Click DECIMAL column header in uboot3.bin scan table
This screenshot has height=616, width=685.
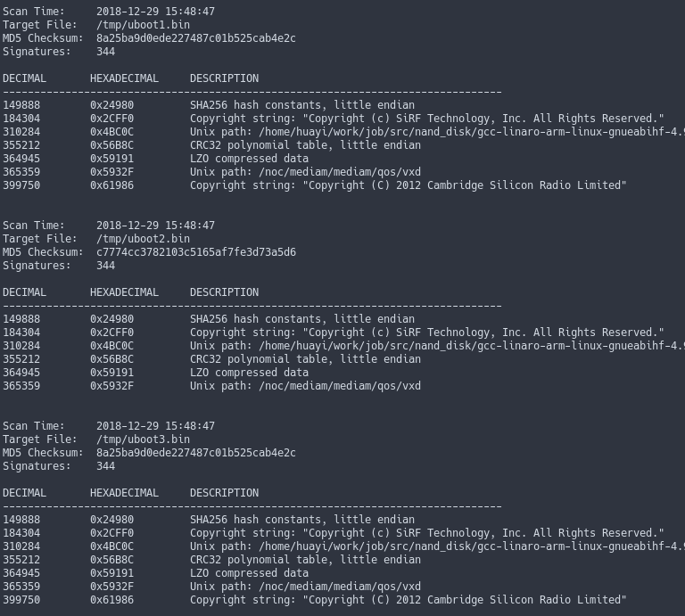pyautogui.click(x=24, y=493)
